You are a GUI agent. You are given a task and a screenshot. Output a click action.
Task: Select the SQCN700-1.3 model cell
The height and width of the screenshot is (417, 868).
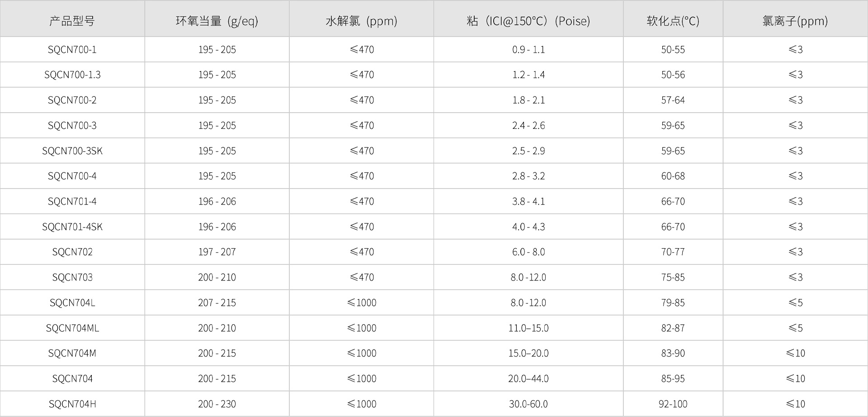click(x=72, y=75)
